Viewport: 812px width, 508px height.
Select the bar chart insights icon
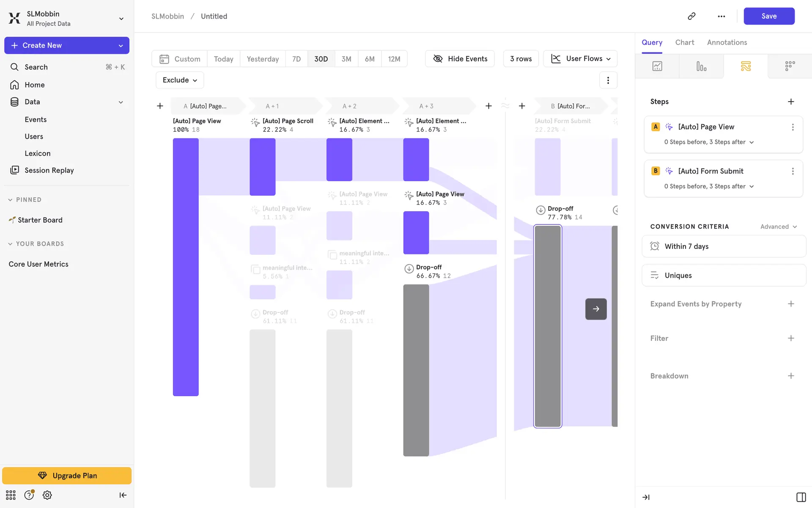(701, 66)
